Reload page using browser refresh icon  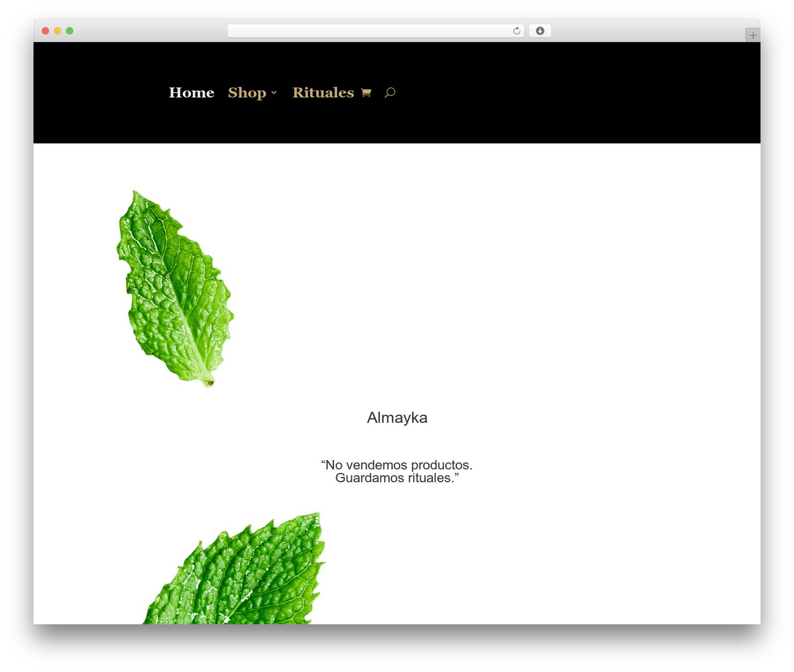click(x=517, y=31)
